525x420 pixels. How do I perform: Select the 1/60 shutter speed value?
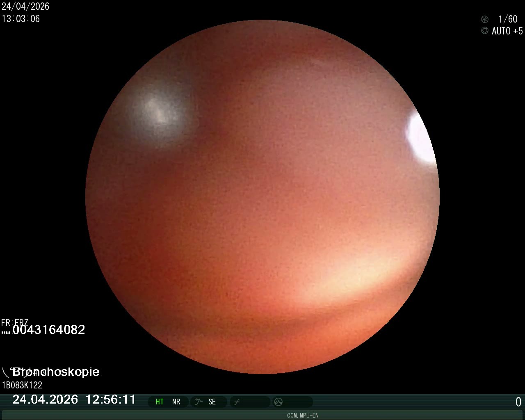pyautogui.click(x=508, y=19)
